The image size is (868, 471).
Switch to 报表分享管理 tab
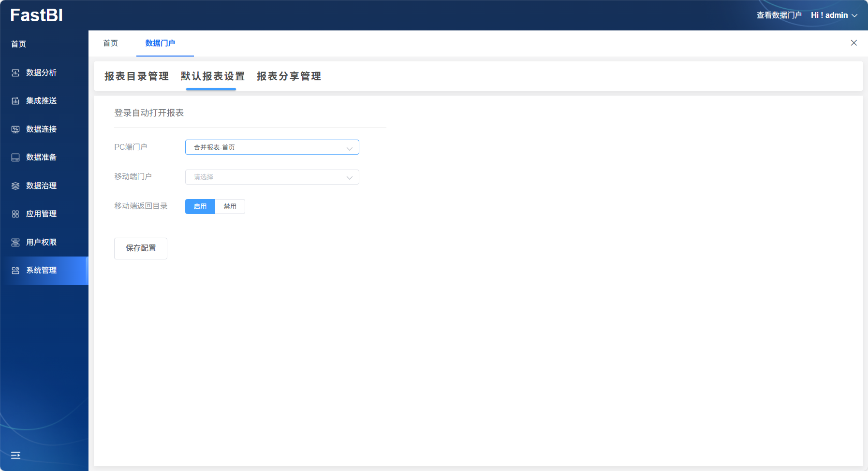289,76
